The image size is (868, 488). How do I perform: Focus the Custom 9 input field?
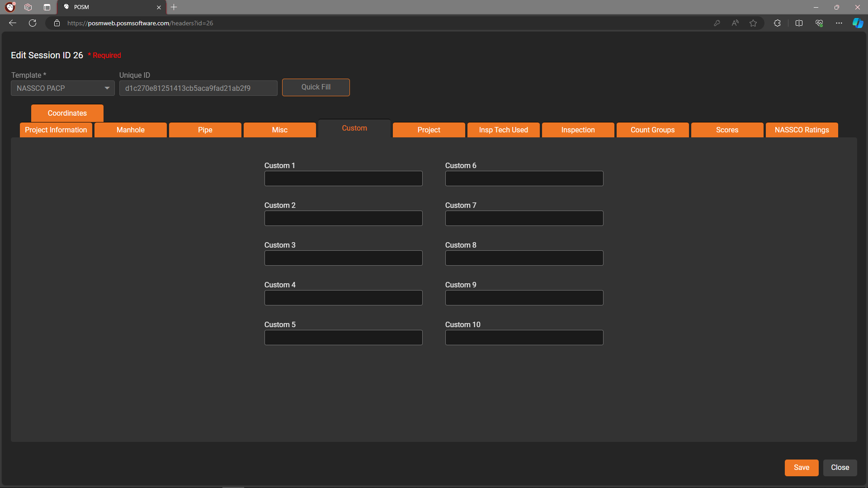tap(524, 298)
